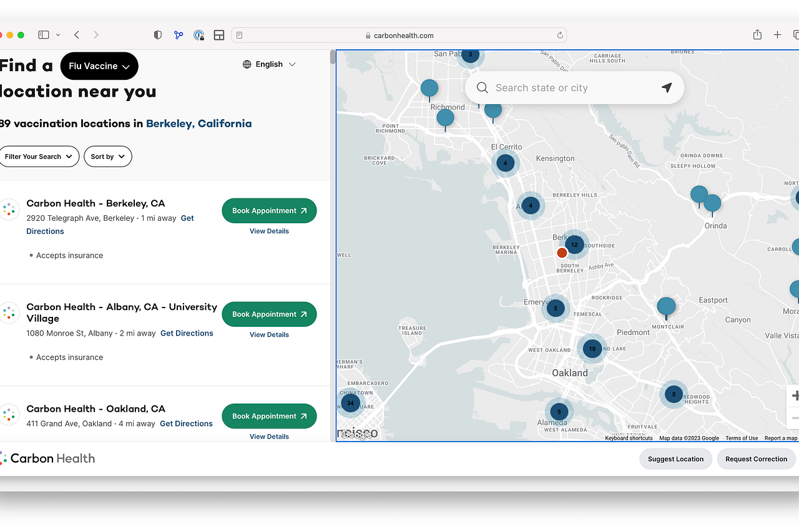Click the red current-location dot

click(x=562, y=253)
